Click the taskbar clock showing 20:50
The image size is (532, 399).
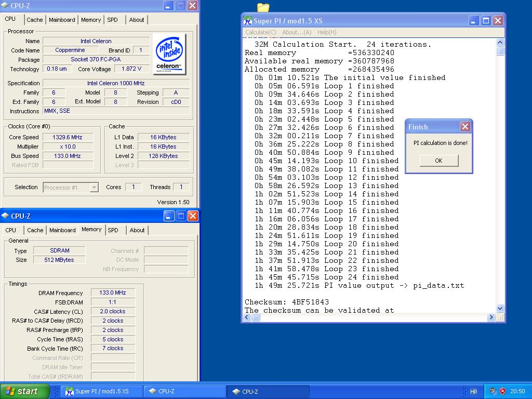point(517,391)
